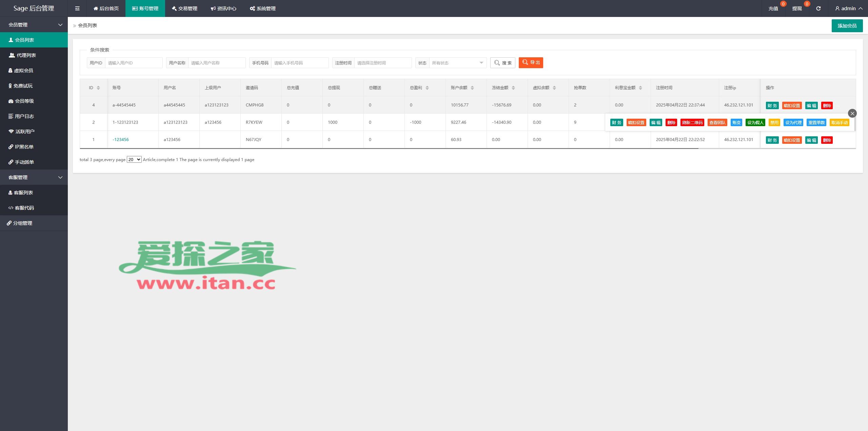Open 系统管理 top menu
This screenshot has height=431, width=868.
click(x=263, y=8)
